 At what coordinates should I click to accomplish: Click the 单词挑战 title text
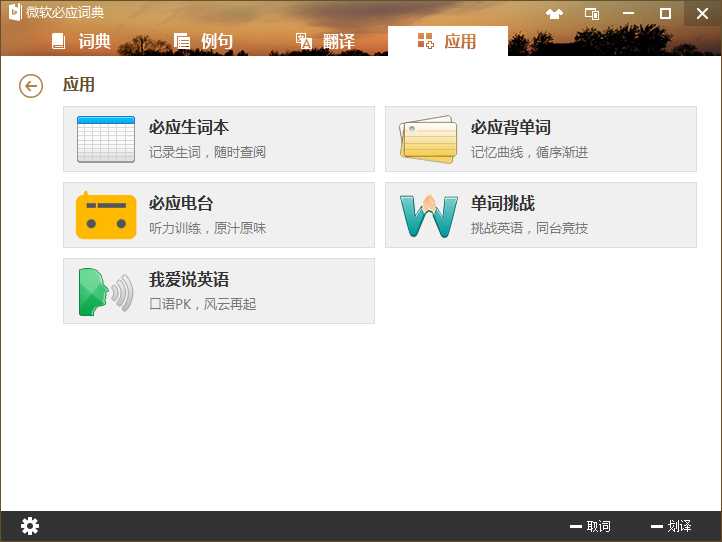[503, 204]
